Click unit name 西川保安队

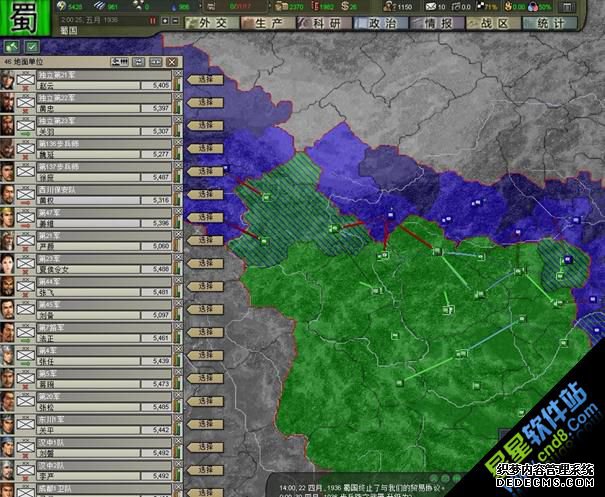pos(57,190)
